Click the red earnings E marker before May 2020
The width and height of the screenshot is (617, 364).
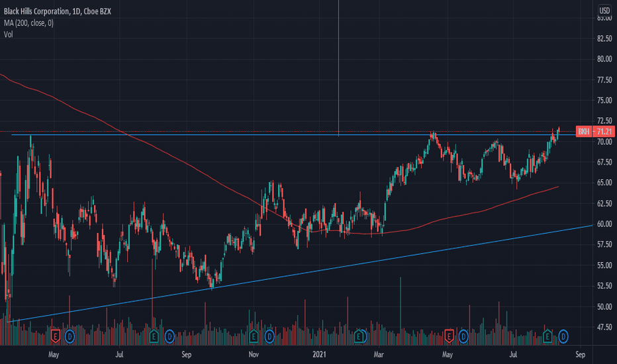point(56,336)
